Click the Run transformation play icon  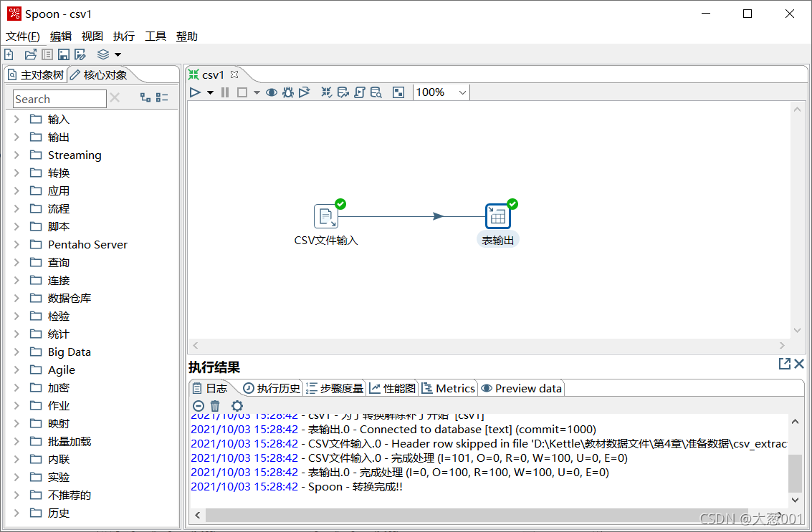[x=195, y=92]
